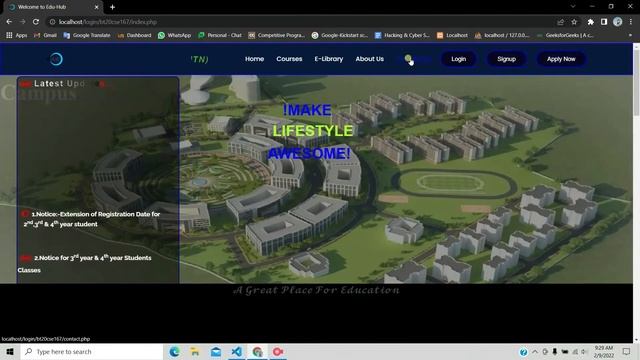Close the Welcome to Edu Hub tab

click(96, 7)
